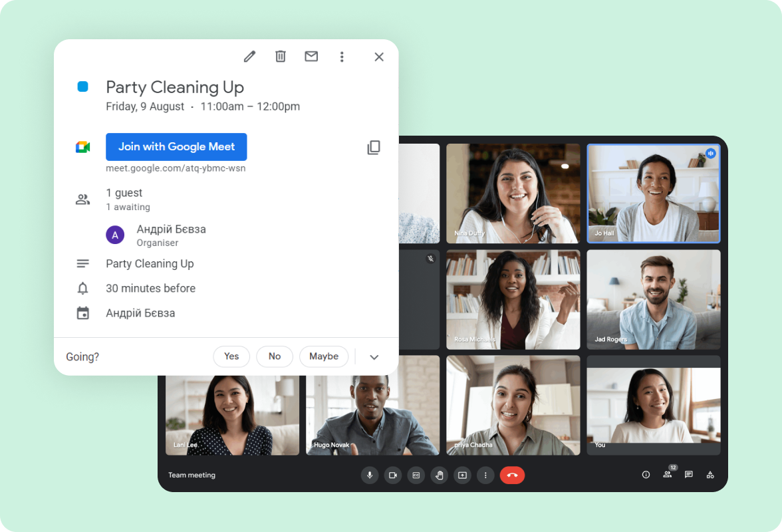Email the event guests
782x532 pixels.
(x=311, y=57)
